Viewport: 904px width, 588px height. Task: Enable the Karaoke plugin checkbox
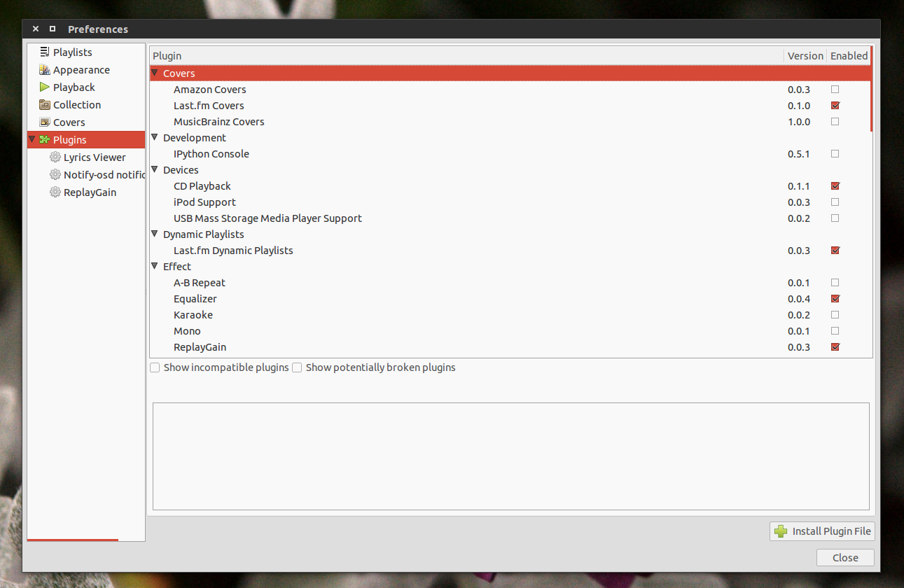click(835, 315)
